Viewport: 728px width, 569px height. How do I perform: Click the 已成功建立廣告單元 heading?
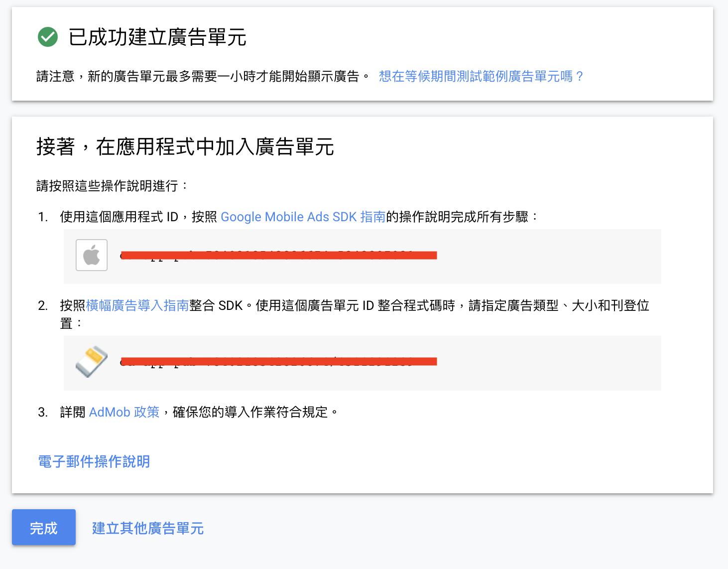(157, 37)
